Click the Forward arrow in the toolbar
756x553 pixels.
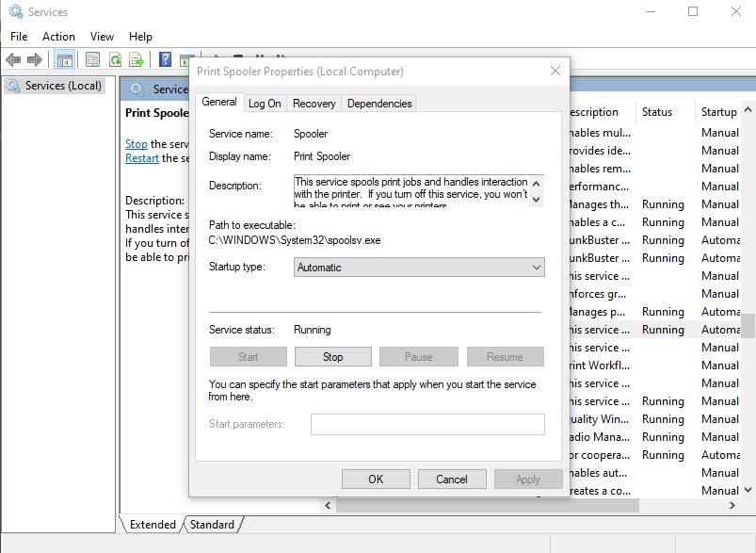pos(35,60)
